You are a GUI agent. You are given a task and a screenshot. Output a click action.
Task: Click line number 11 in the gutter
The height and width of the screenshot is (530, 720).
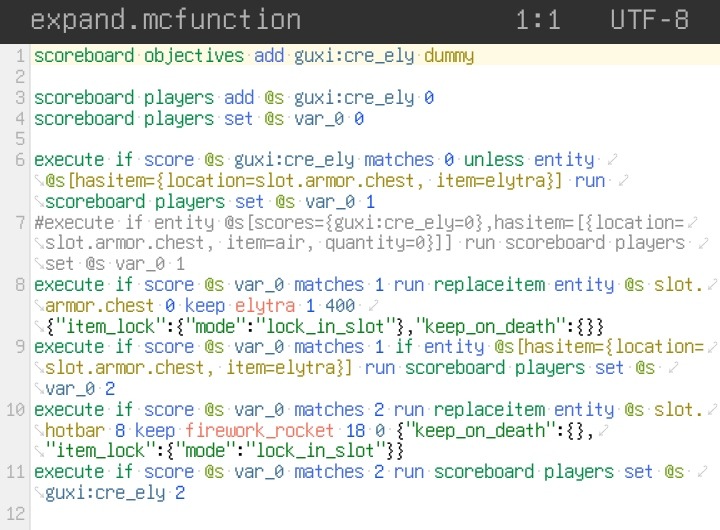(x=16, y=472)
